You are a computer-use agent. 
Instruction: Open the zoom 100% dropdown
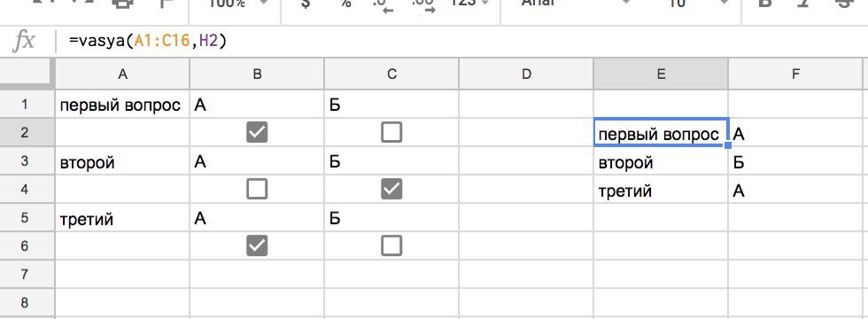[237, 4]
